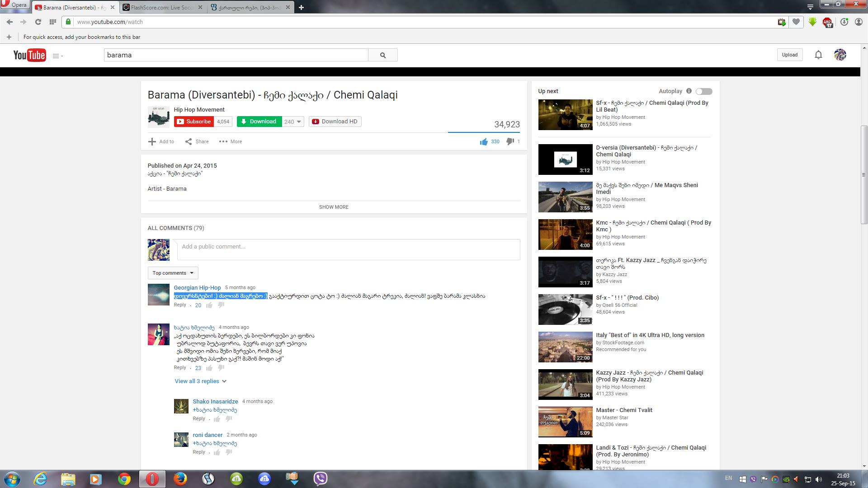Reload the page
The image size is (868, 488).
pyautogui.click(x=38, y=22)
